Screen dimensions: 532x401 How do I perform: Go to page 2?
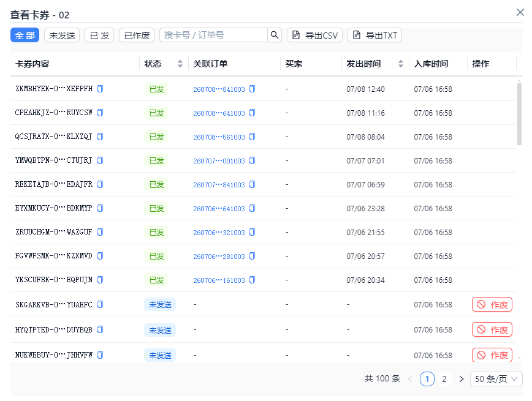(x=444, y=379)
